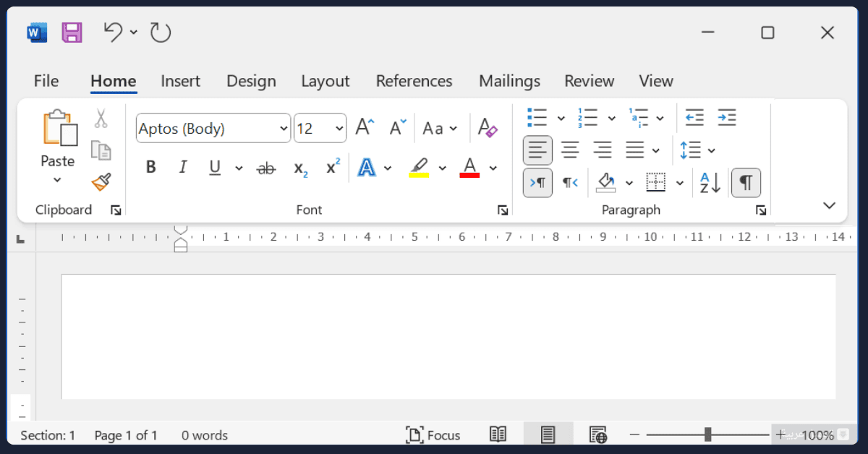
Task: Open the Font dialog launcher
Action: (503, 210)
